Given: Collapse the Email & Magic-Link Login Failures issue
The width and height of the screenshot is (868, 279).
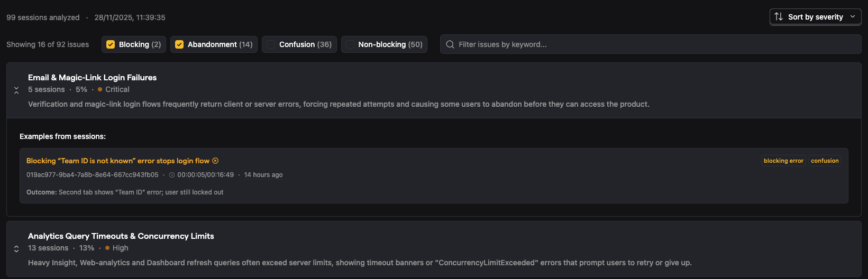Looking at the screenshot, I should tap(16, 90).
